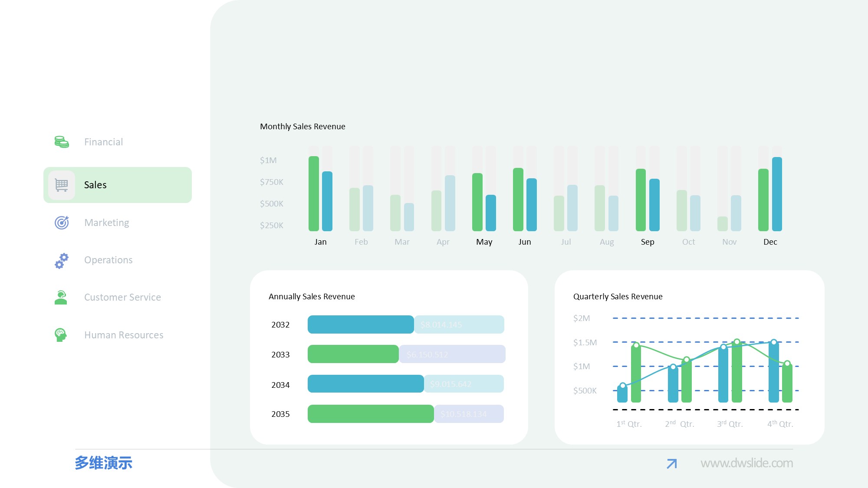Click the green Jan bar
This screenshot has height=488, width=868.
pyautogui.click(x=313, y=193)
